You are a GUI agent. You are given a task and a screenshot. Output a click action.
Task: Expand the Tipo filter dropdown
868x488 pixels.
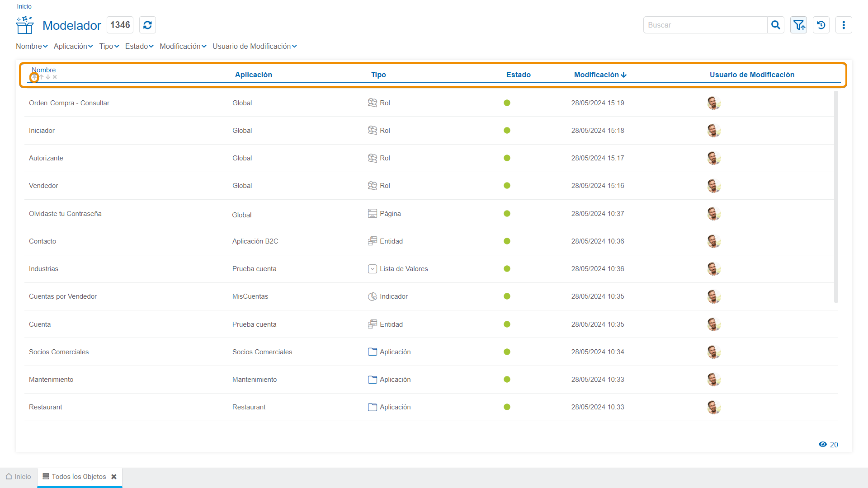pyautogui.click(x=109, y=47)
